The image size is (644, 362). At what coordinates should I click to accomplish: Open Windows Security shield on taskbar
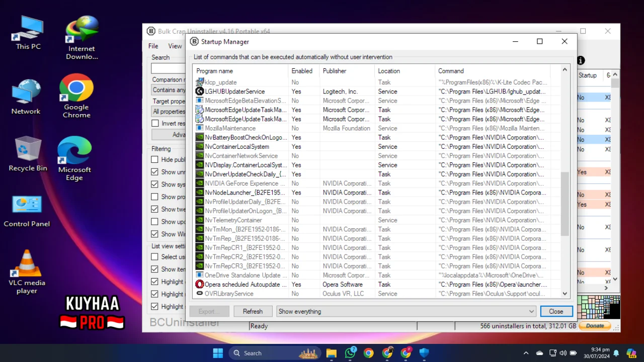coord(424,353)
